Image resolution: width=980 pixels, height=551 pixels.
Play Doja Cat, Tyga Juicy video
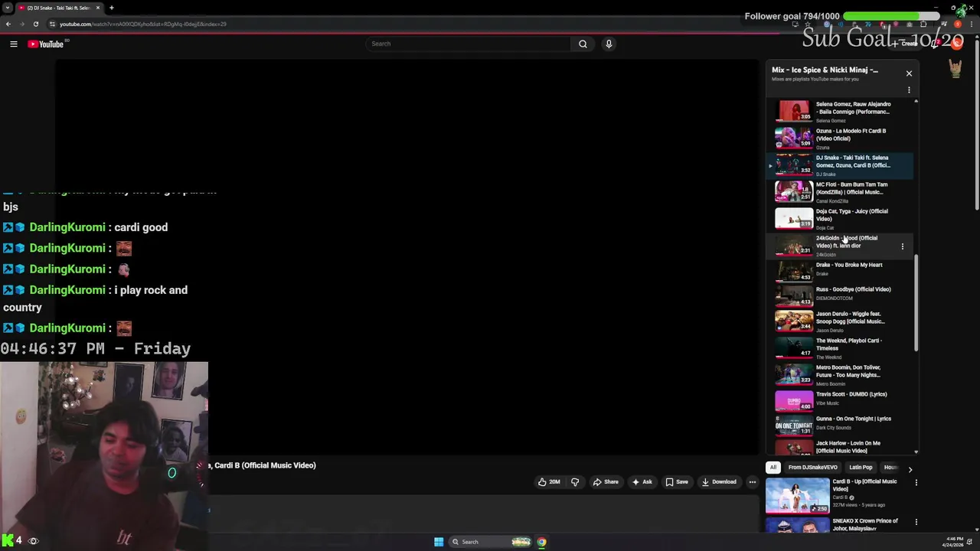point(840,219)
